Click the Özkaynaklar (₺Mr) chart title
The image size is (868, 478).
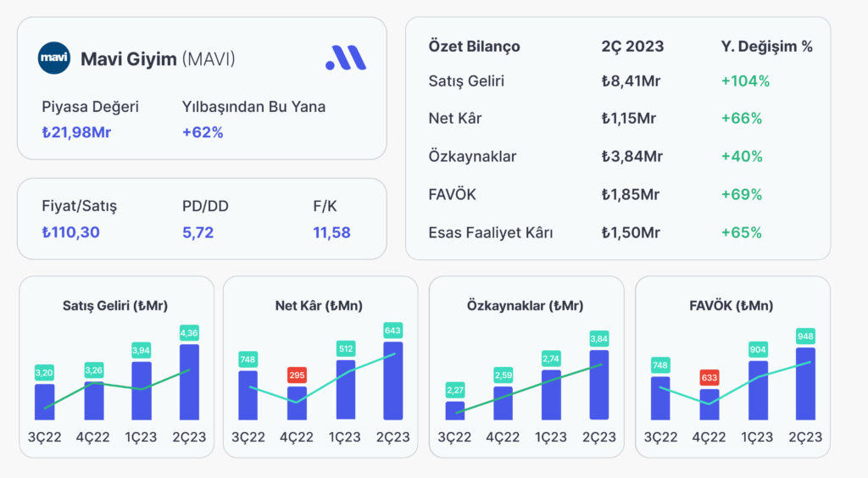point(525,306)
